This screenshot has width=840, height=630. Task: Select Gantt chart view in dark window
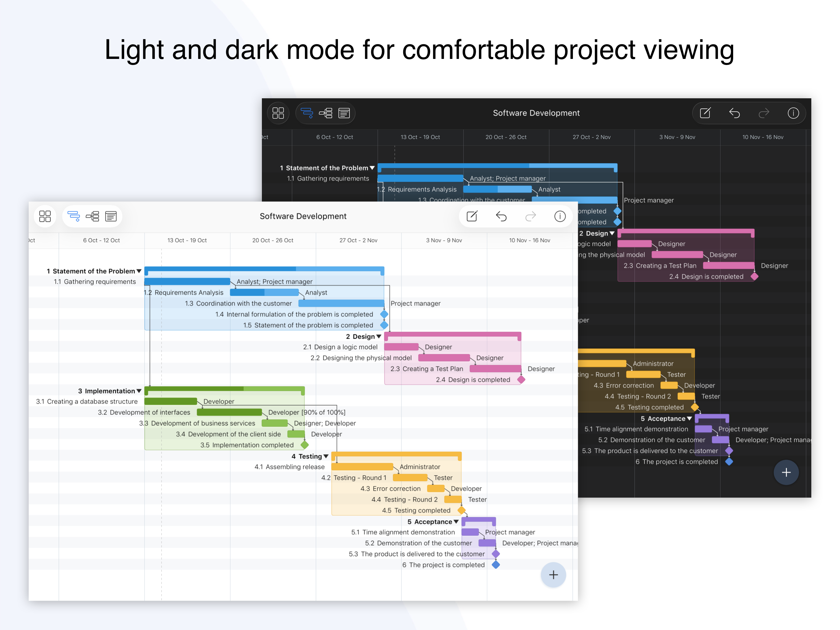(307, 113)
